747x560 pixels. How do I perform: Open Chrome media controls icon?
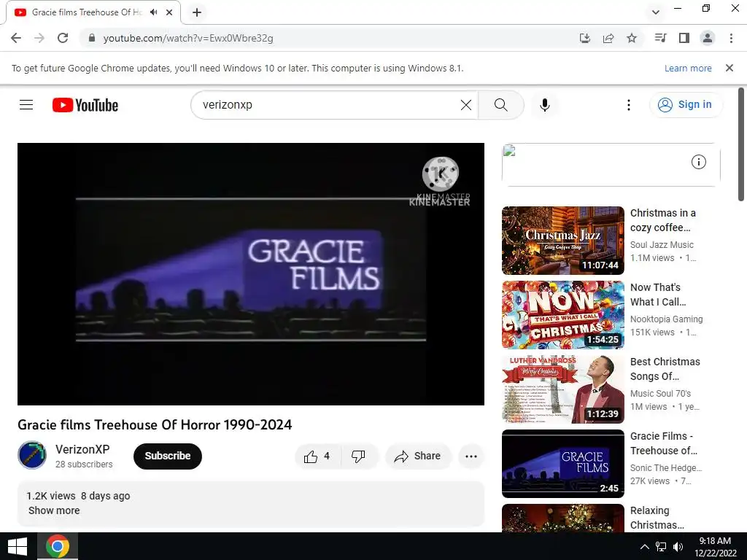(661, 38)
